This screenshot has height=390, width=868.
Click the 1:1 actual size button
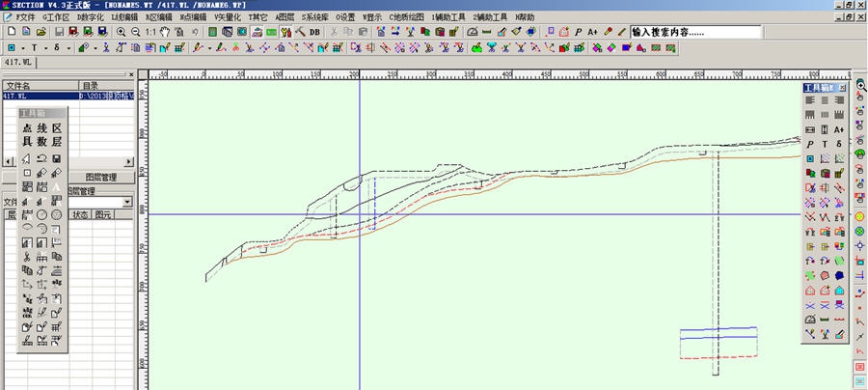click(x=150, y=32)
